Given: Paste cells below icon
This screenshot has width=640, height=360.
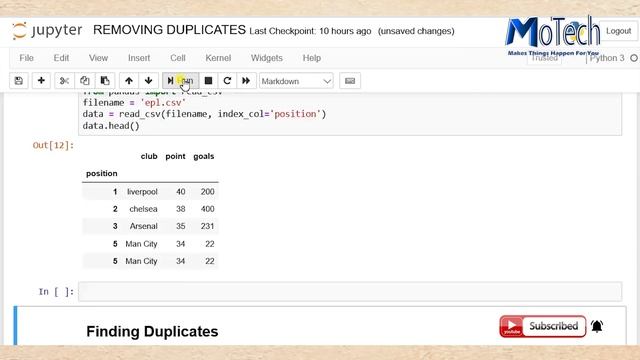Looking at the screenshot, I should pyautogui.click(x=105, y=81).
